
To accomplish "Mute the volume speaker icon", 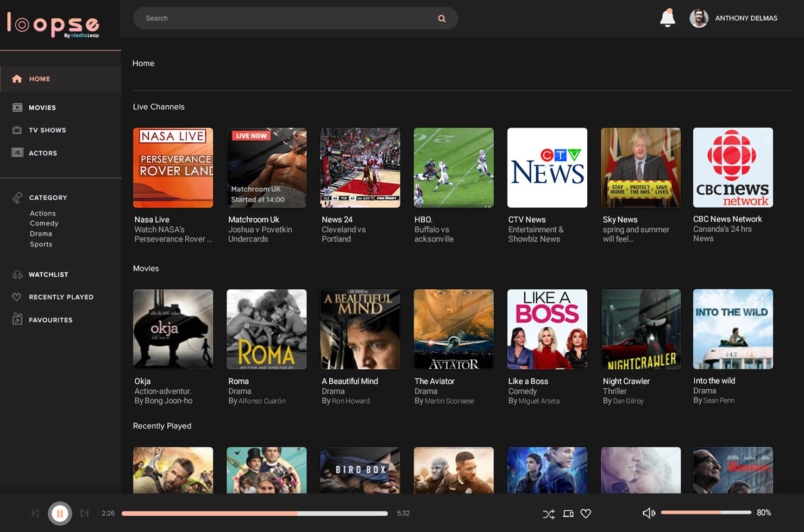I will 649,513.
